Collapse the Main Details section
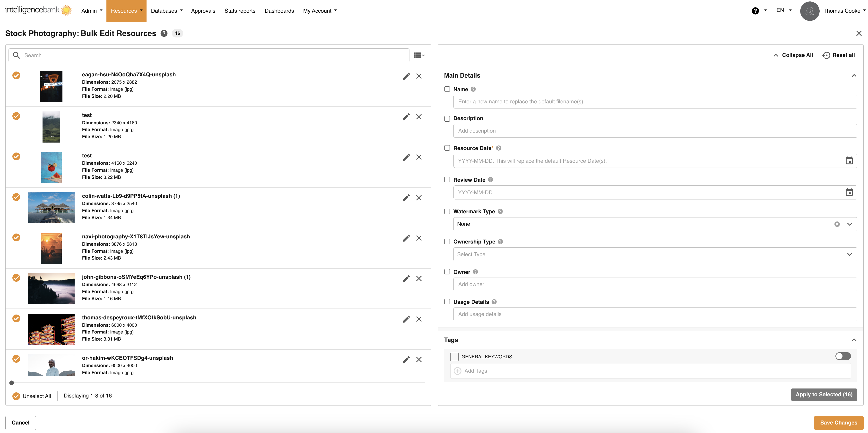 tap(854, 75)
